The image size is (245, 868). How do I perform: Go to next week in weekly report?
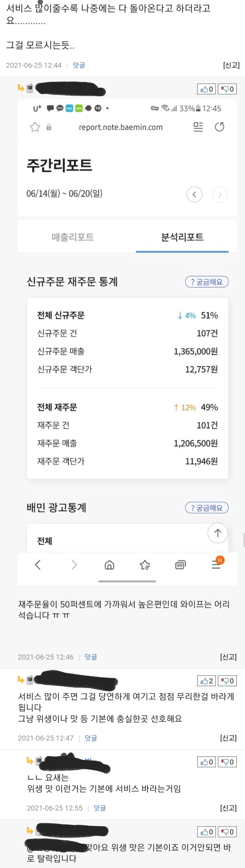click(x=220, y=195)
